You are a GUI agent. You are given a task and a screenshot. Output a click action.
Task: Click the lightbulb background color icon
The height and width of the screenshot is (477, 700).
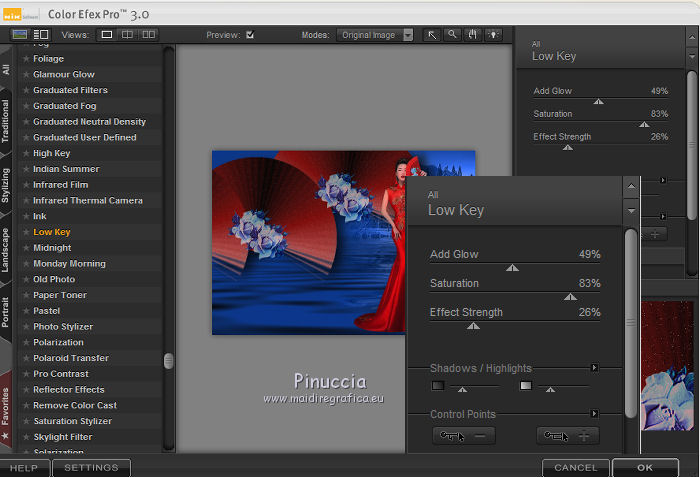pos(493,34)
